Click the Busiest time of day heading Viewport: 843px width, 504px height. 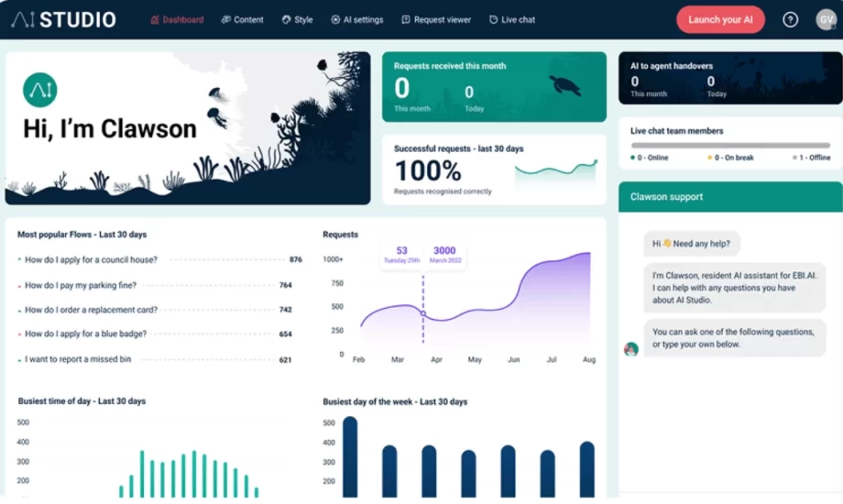[x=82, y=401]
